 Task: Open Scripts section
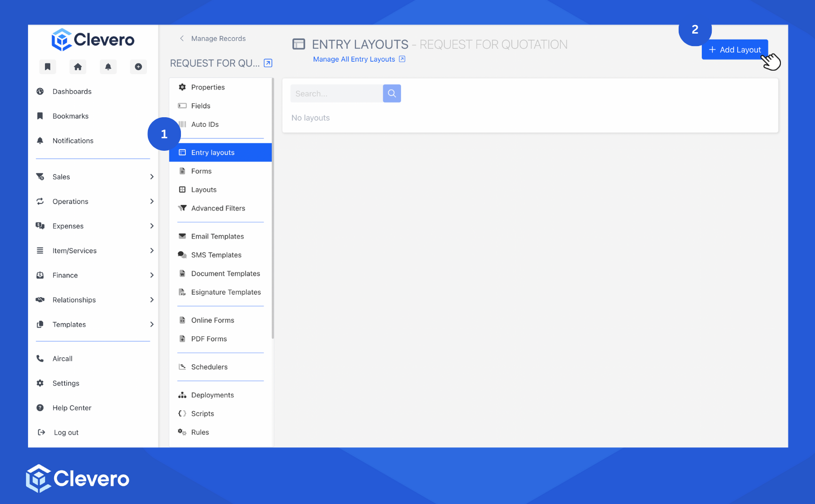tap(221, 413)
